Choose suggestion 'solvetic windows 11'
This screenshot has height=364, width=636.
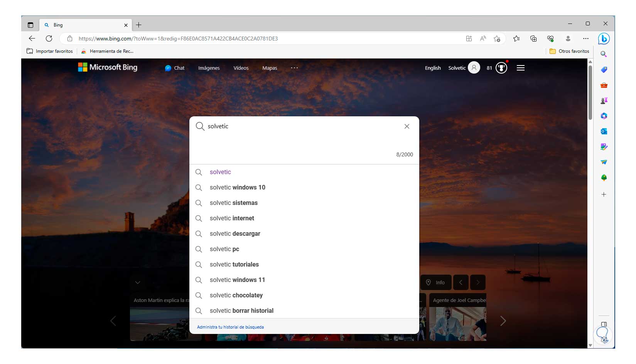pos(304,280)
